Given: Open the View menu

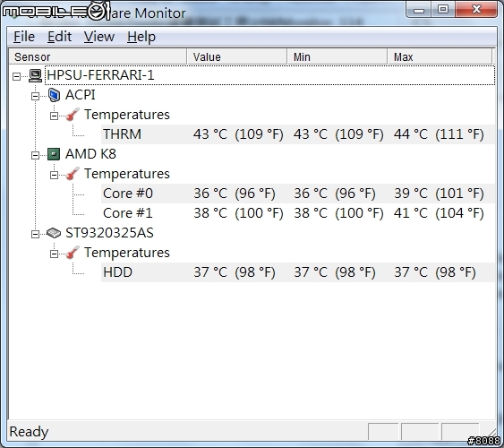Looking at the screenshot, I should pyautogui.click(x=99, y=37).
